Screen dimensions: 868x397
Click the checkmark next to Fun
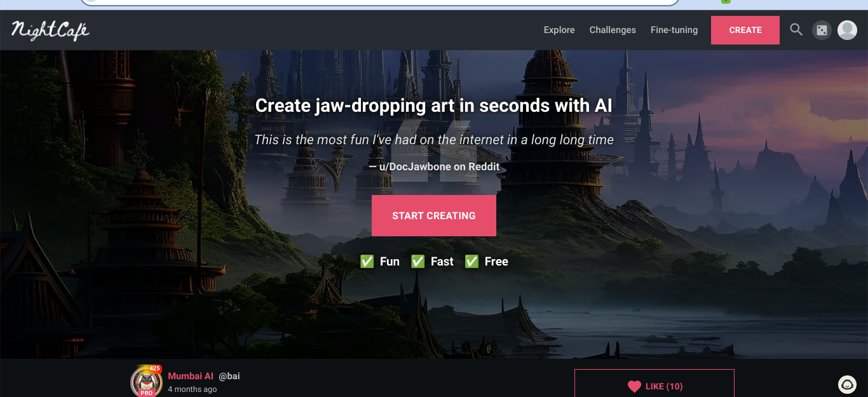click(367, 262)
